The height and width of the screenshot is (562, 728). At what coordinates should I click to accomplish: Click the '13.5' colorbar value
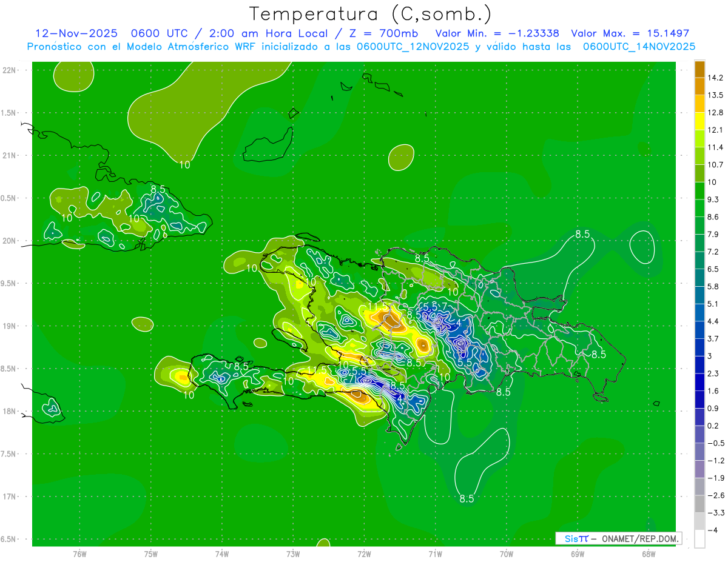pyautogui.click(x=715, y=95)
